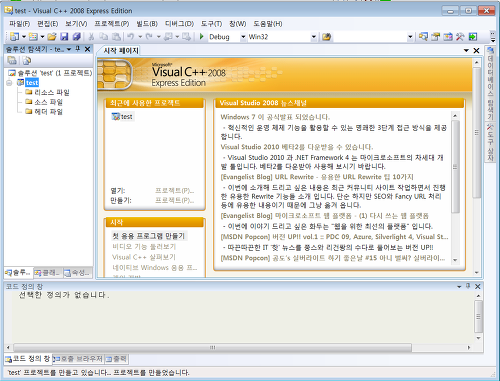
Task: Open the Toolbox hammer-wrench icon
Action: pos(460,37)
